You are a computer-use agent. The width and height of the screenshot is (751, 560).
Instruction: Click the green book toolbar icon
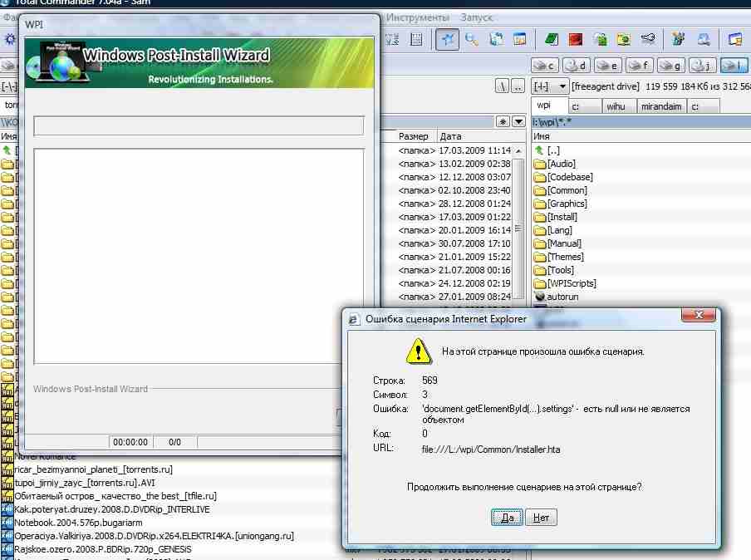pyautogui.click(x=552, y=39)
